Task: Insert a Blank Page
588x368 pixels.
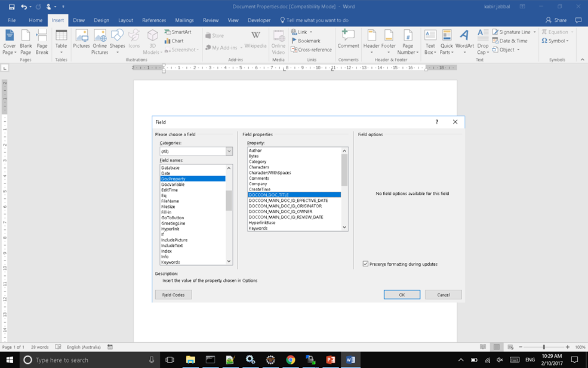Action: coord(26,42)
